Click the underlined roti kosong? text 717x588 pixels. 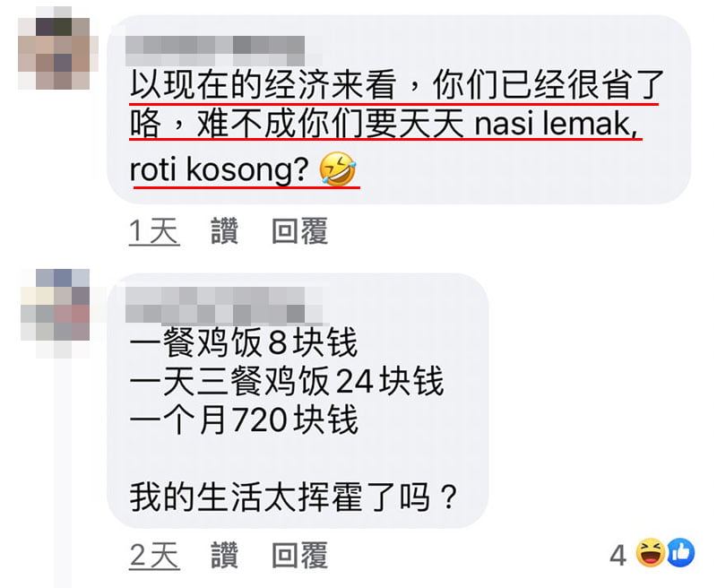pos(220,169)
